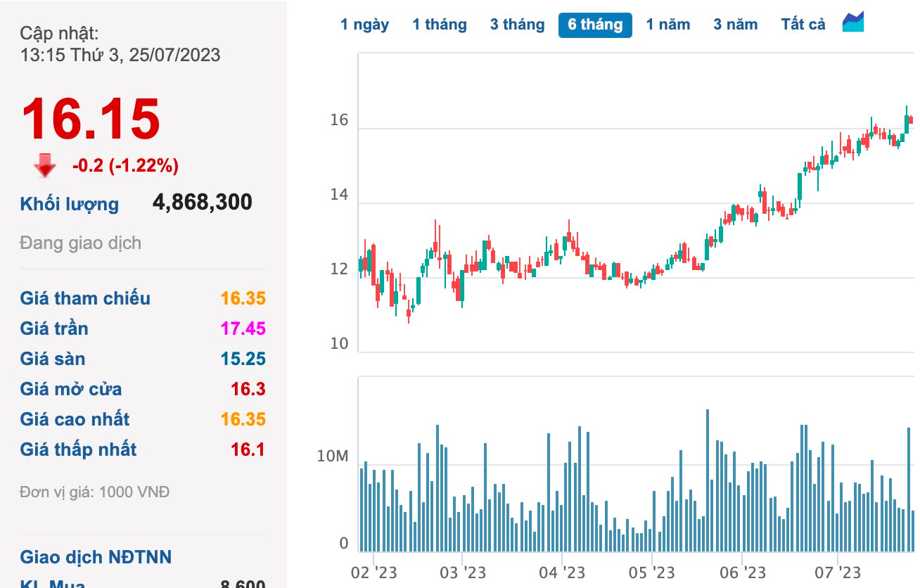Select the 3 tháng range tab
920x588 pixels.
pos(518,25)
